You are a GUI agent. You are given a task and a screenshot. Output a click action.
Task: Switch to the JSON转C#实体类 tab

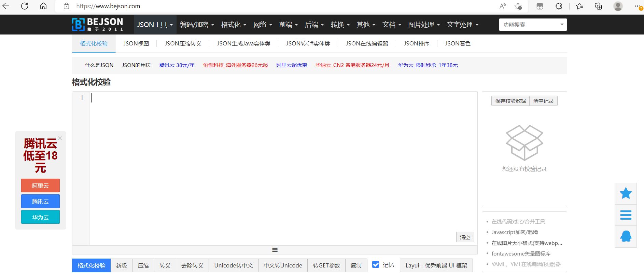coord(308,43)
